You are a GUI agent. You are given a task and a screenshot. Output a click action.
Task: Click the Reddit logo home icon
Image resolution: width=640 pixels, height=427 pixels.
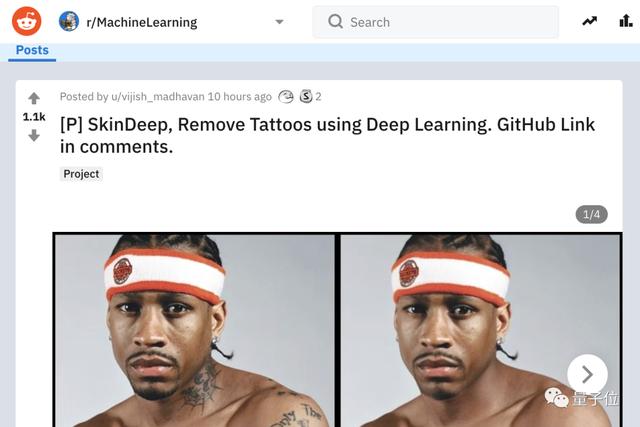coord(27,21)
